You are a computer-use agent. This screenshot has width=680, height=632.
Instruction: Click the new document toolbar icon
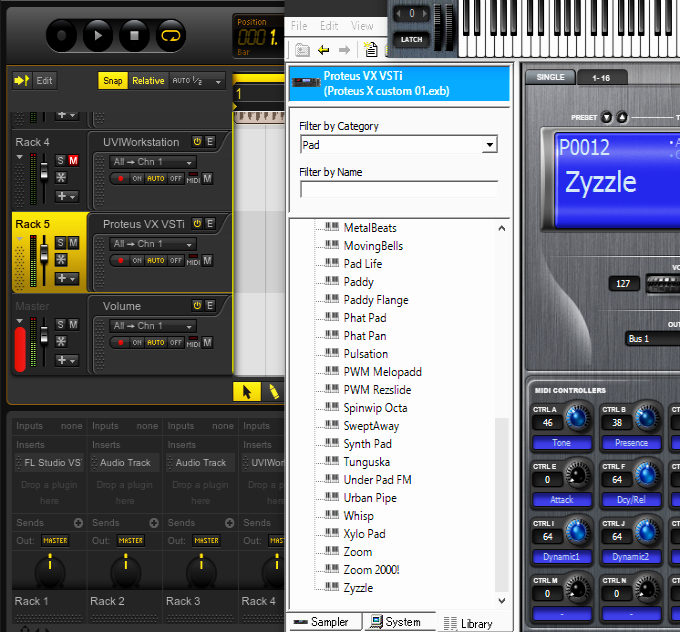pos(371,49)
